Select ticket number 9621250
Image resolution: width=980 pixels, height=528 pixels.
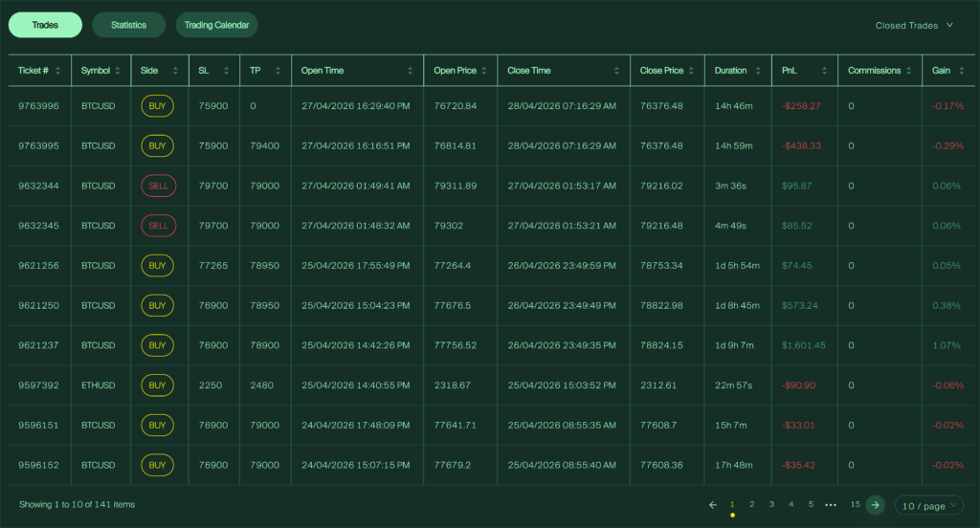pyautogui.click(x=38, y=305)
